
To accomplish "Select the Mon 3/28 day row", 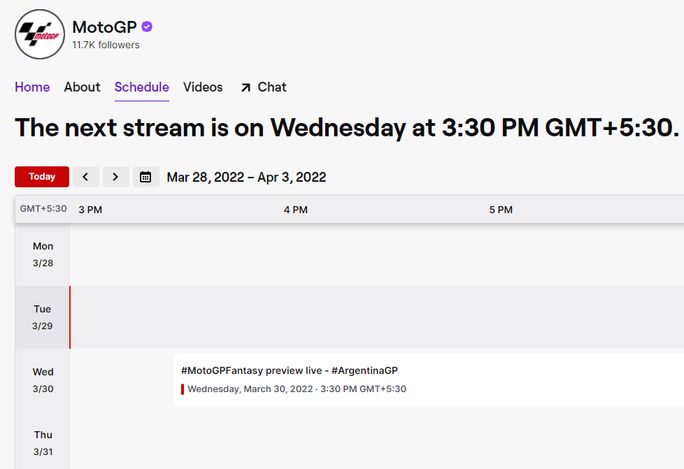I will (43, 254).
